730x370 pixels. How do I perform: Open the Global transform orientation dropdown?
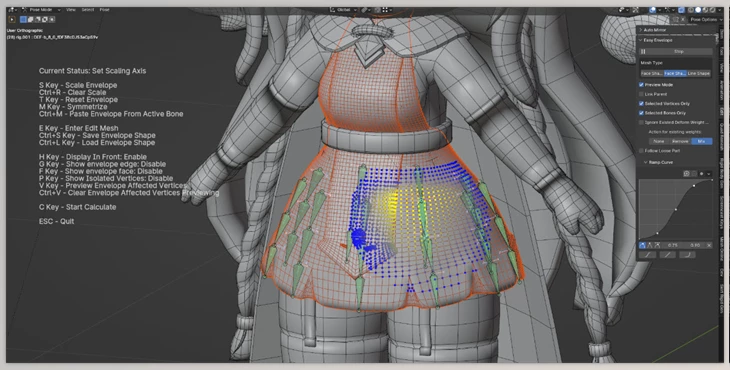click(x=344, y=10)
